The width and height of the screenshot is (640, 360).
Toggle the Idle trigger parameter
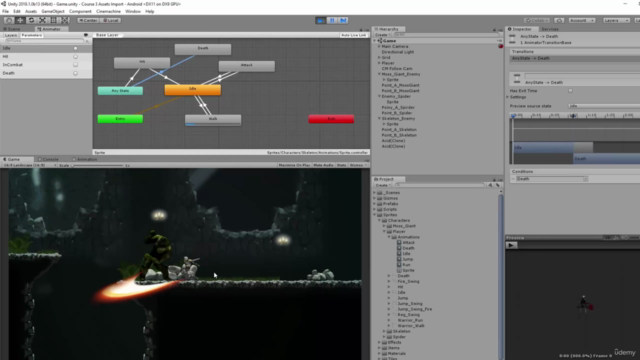tap(76, 48)
